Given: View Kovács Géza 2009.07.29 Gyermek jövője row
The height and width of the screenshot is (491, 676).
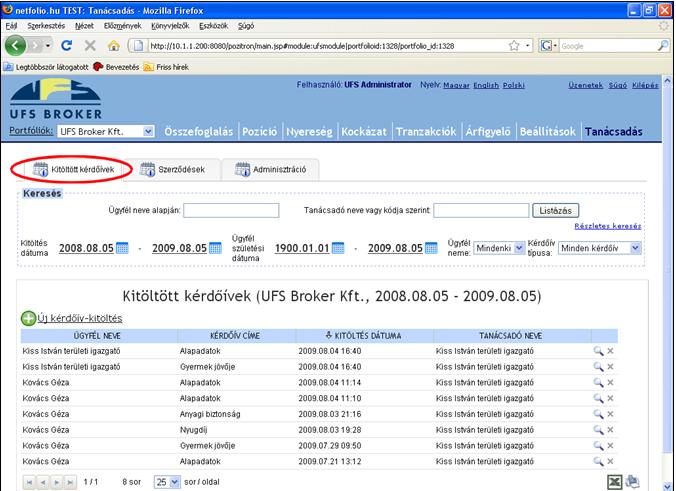Looking at the screenshot, I should point(598,445).
